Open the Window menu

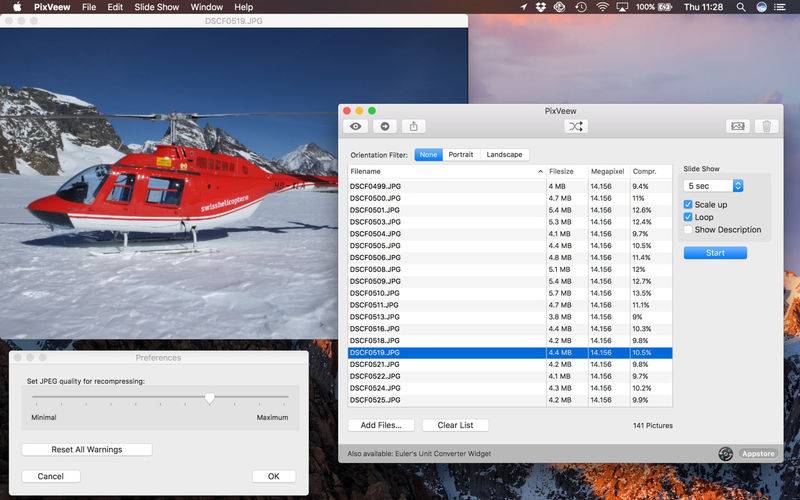pyautogui.click(x=206, y=7)
